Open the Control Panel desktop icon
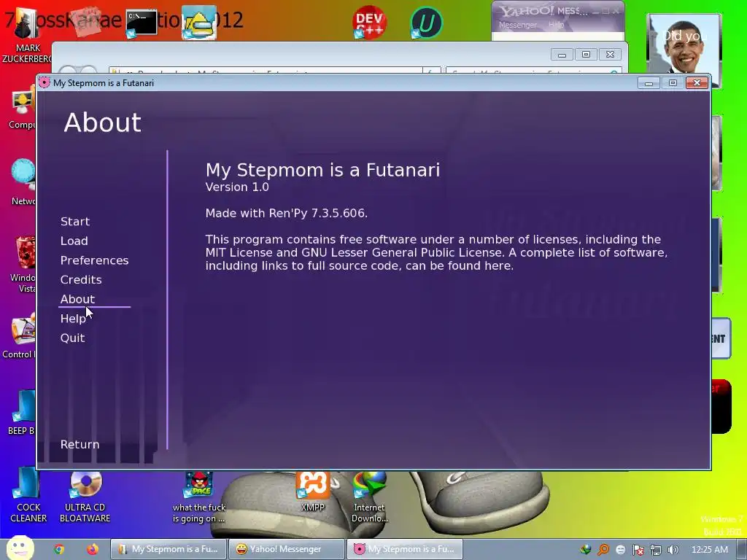The height and width of the screenshot is (560, 747). point(19,335)
